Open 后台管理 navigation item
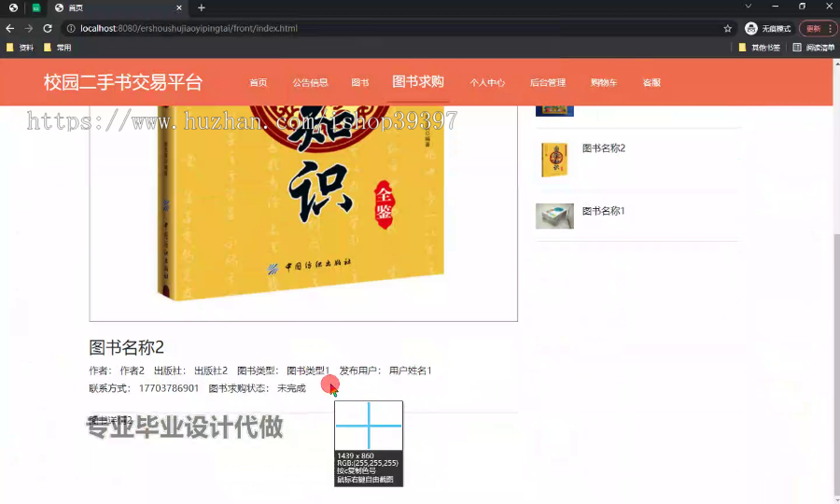Image resolution: width=840 pixels, height=504 pixels. (548, 82)
